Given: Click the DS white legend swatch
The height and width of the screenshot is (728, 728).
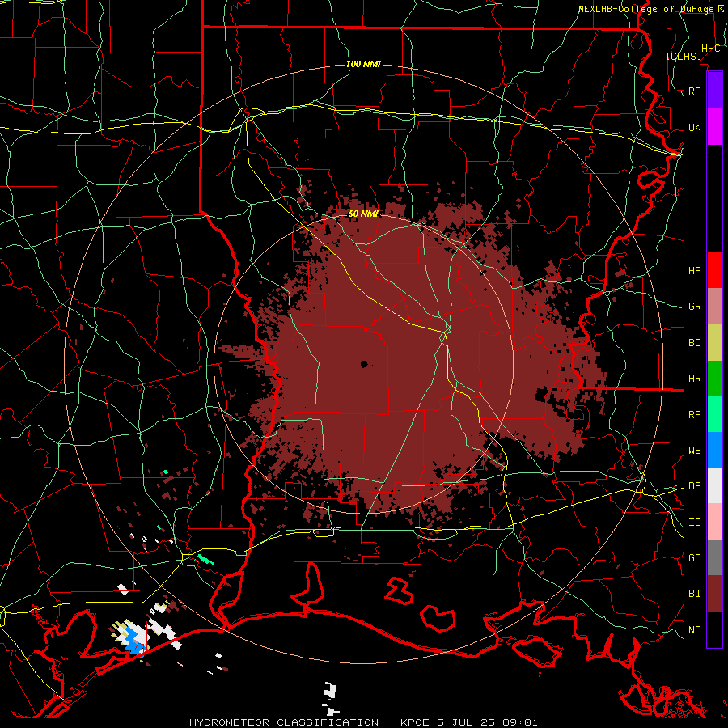Looking at the screenshot, I should coord(714,485).
